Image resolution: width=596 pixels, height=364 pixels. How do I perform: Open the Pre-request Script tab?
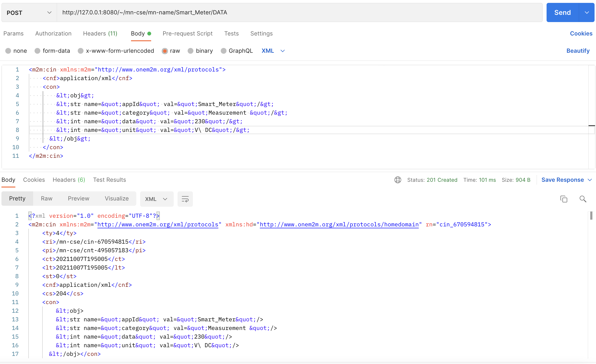(187, 33)
